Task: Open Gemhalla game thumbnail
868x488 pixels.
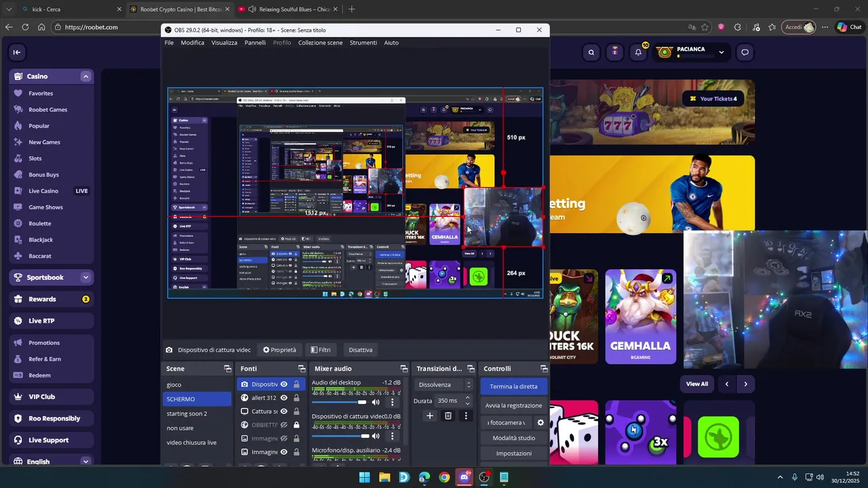Action: [640, 317]
